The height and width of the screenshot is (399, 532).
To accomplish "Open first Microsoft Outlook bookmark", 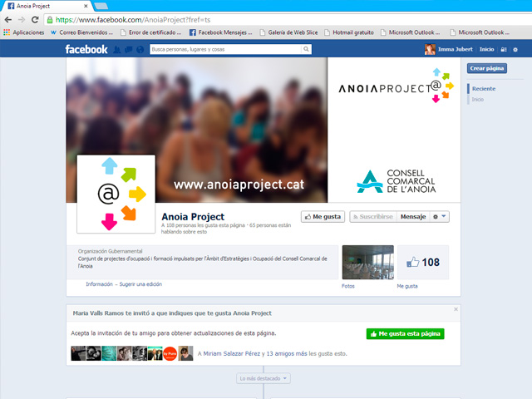I will 410,32.
